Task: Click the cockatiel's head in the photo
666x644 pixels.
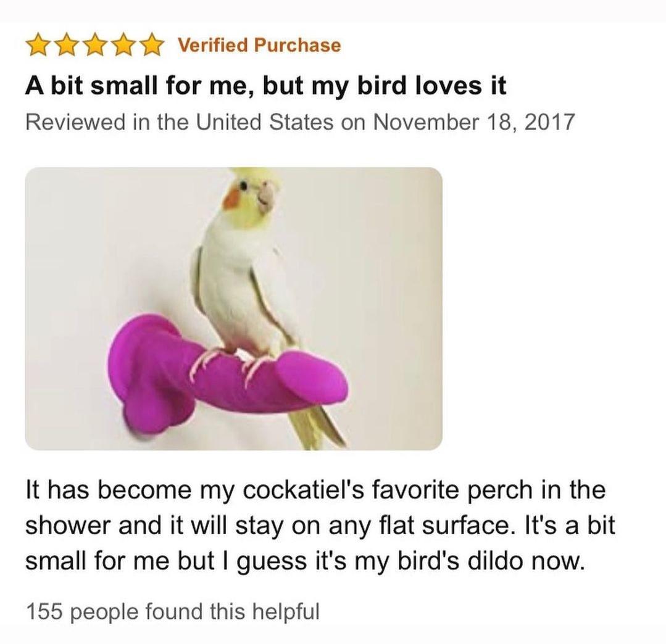Action: tap(254, 192)
